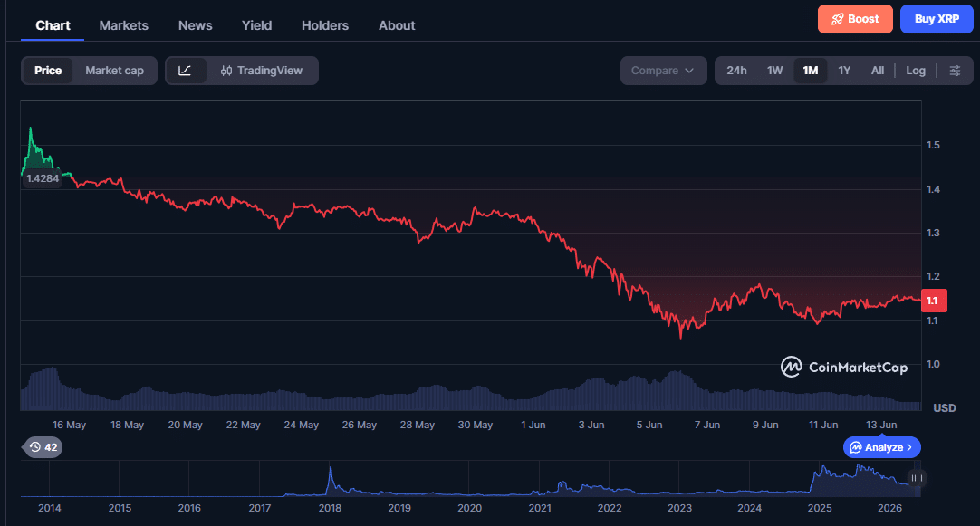The height and width of the screenshot is (526, 980).
Task: Open the Chart tab
Action: pyautogui.click(x=53, y=25)
